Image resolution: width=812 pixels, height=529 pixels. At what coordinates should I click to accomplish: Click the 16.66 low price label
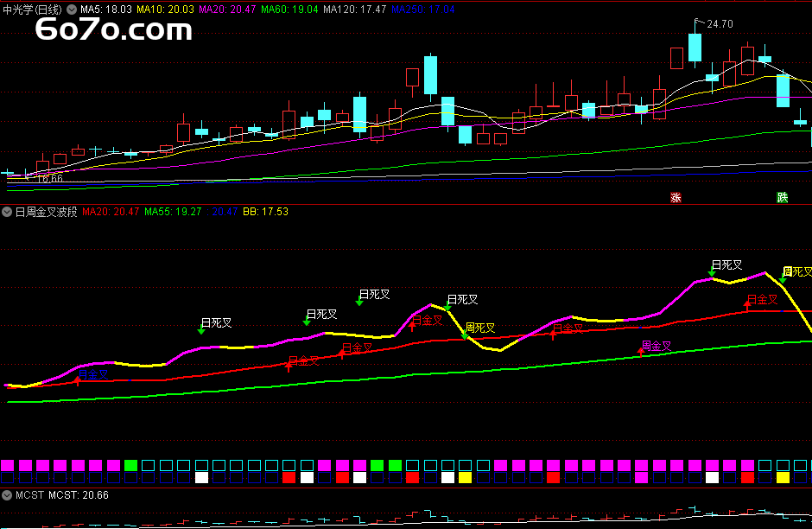50,178
